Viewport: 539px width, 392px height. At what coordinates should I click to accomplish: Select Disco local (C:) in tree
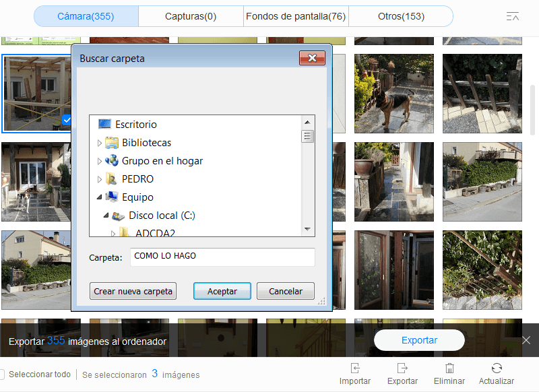162,216
